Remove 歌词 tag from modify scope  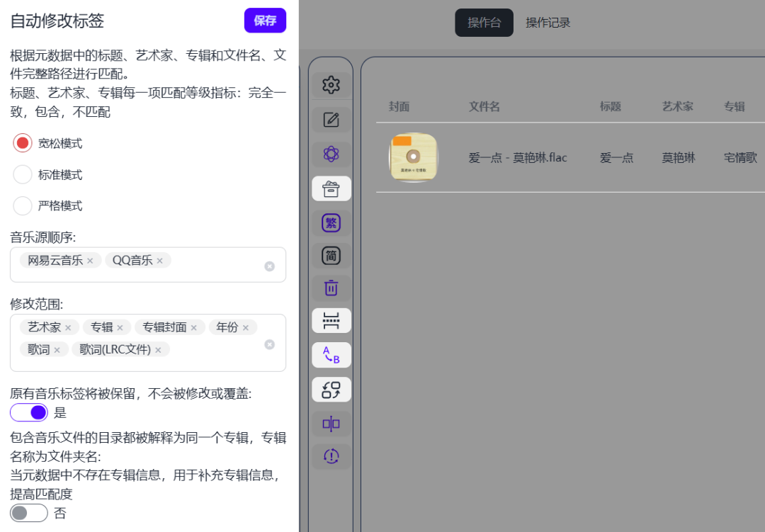click(x=57, y=350)
